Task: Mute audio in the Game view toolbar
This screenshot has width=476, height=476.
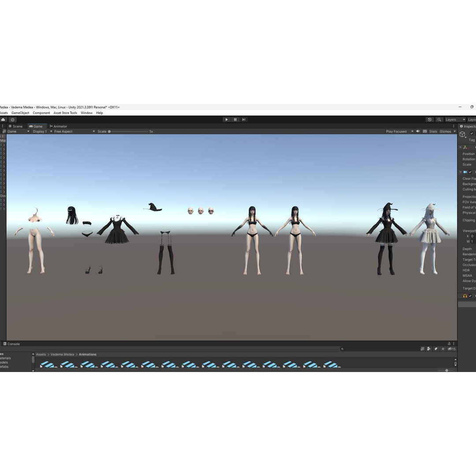Action: click(x=417, y=131)
